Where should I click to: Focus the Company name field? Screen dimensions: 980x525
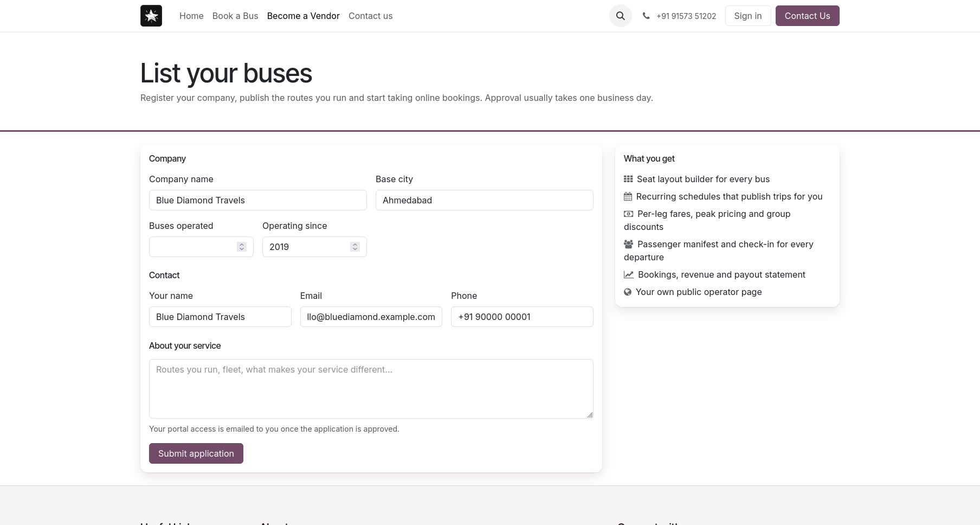[258, 200]
